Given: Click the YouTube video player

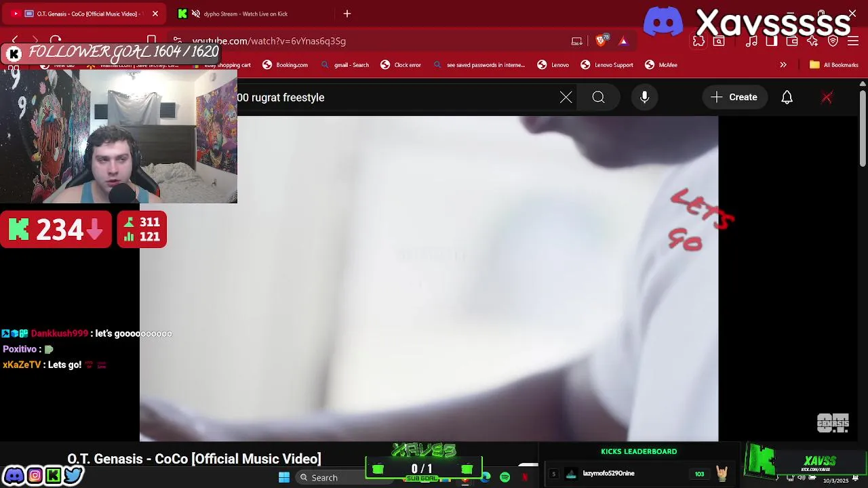Looking at the screenshot, I should coord(429,279).
